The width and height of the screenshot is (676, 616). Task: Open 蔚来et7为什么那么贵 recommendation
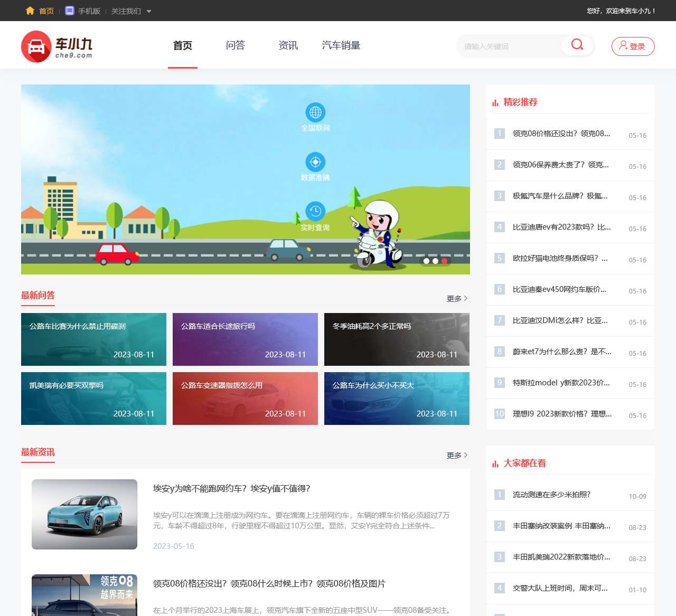click(562, 352)
